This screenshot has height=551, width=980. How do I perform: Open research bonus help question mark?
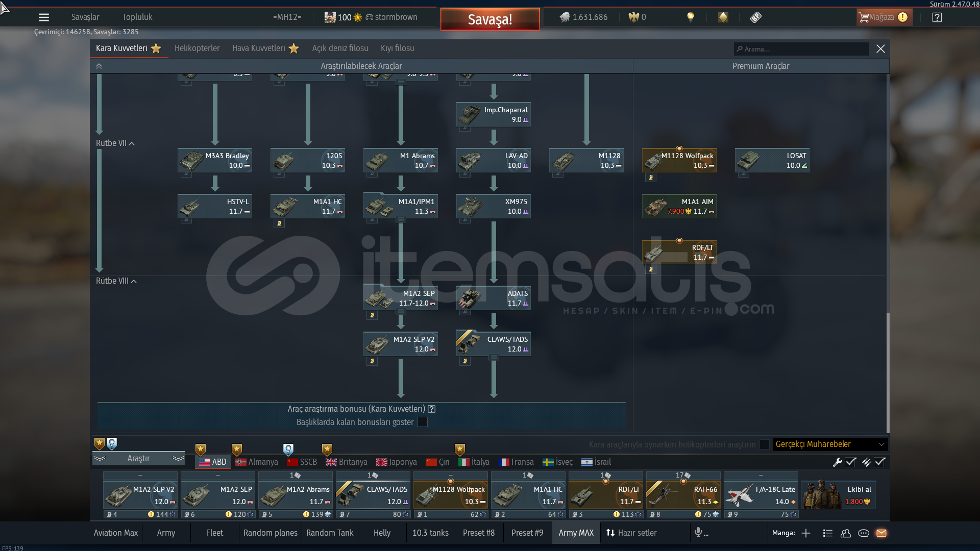point(432,409)
